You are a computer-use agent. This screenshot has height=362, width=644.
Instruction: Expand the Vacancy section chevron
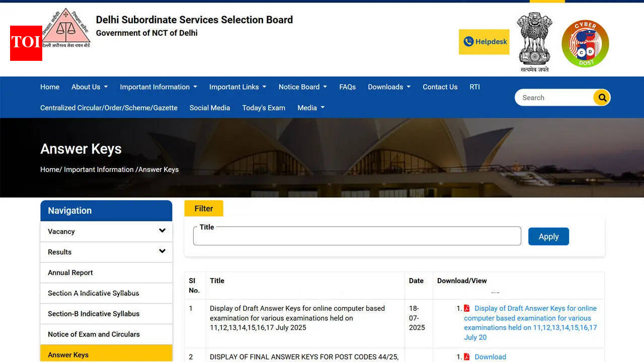click(x=162, y=231)
